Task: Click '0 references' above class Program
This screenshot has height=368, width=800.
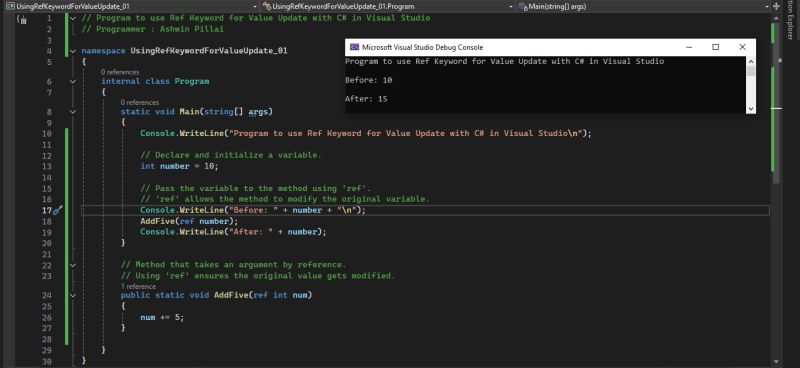Action: pos(120,72)
